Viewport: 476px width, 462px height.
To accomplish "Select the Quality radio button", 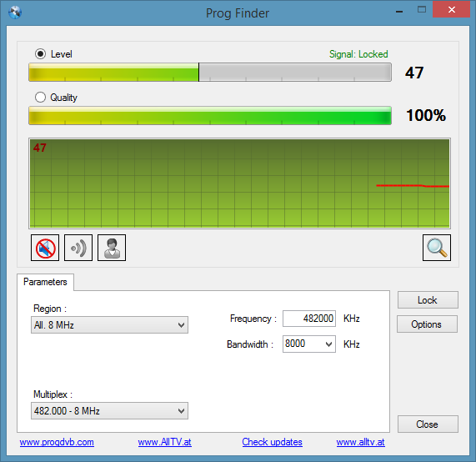I will pos(40,98).
